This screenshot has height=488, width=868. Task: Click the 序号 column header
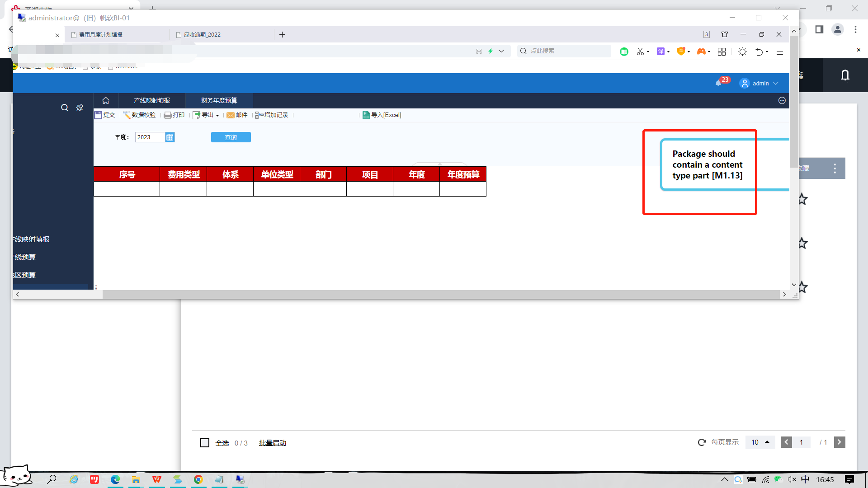coord(127,174)
